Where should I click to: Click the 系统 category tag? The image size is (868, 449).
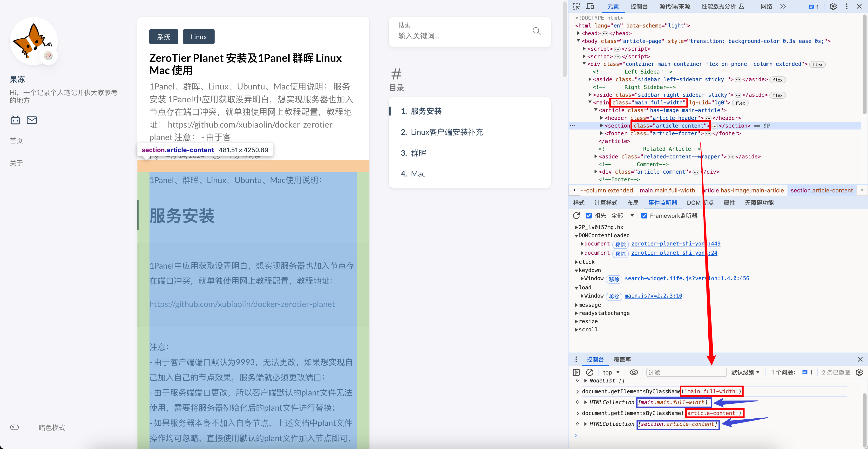[164, 37]
